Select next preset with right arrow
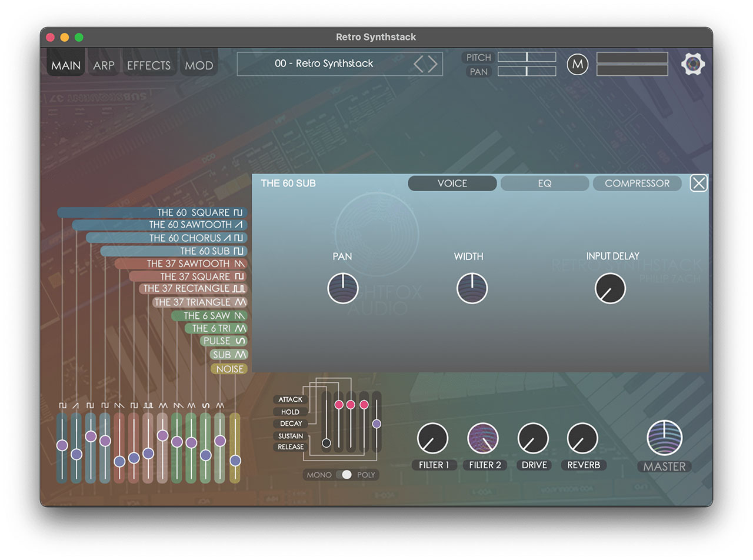This screenshot has height=560, width=753. [433, 64]
